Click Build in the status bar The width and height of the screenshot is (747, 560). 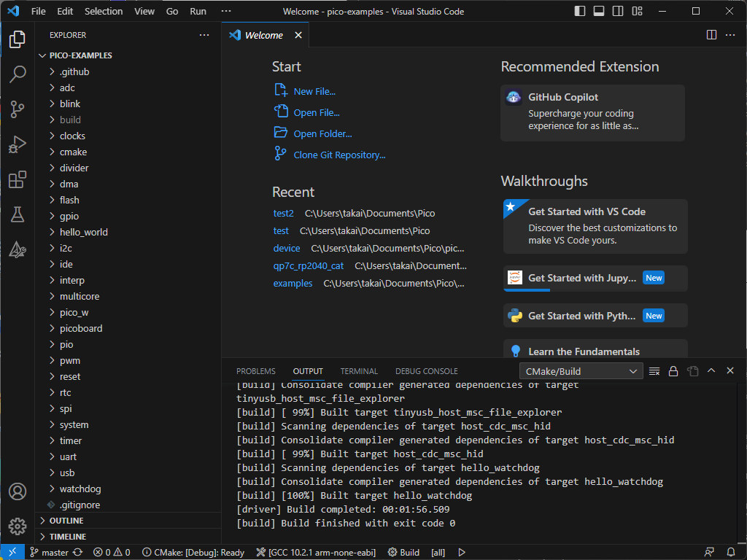point(403,552)
